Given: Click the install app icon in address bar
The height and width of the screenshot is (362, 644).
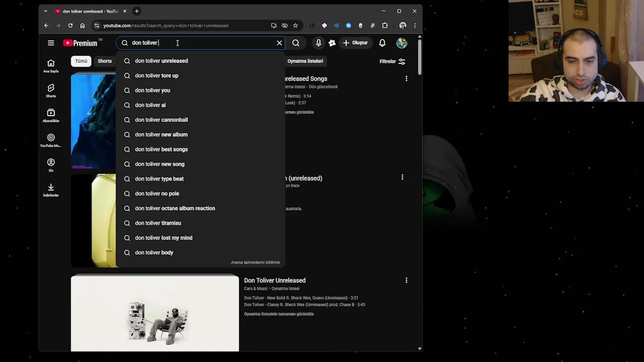Looking at the screenshot, I should click(274, 26).
